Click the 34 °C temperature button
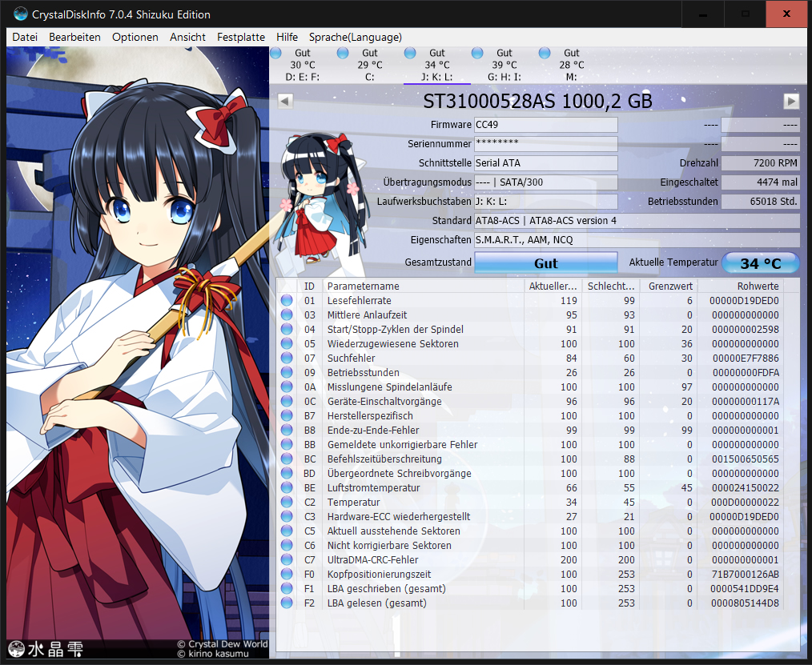812x665 pixels. click(x=760, y=263)
